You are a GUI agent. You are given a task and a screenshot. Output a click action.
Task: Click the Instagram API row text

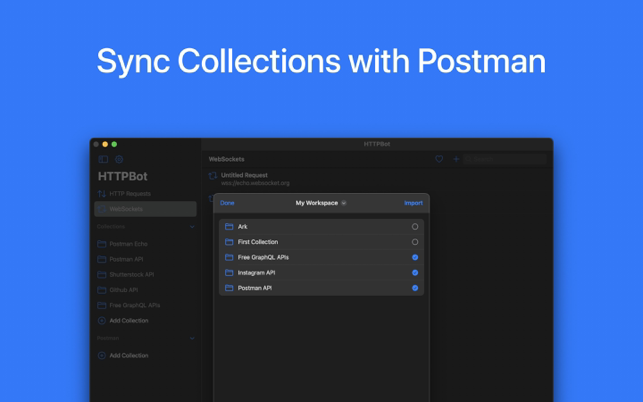pos(256,273)
